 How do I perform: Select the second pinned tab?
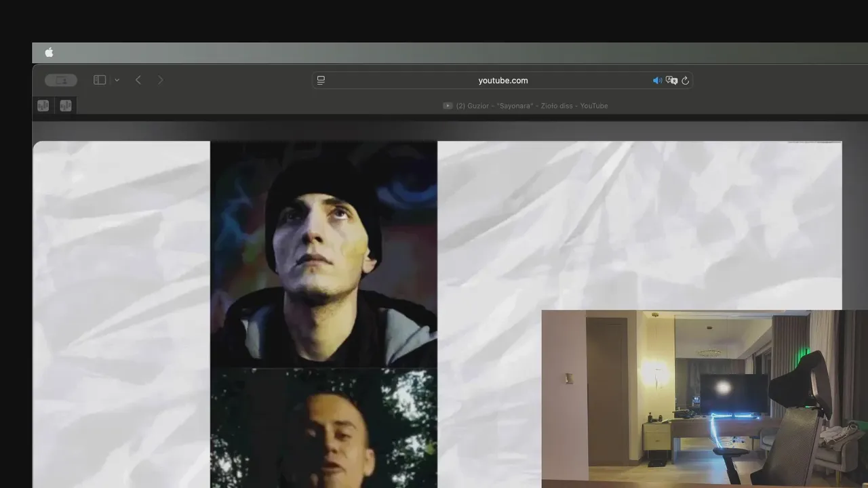tap(66, 106)
